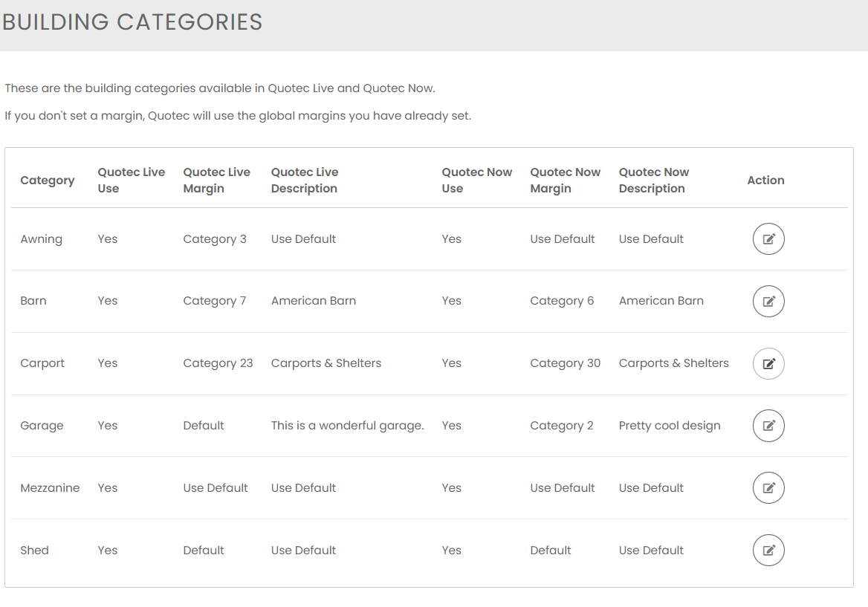The height and width of the screenshot is (607, 868).
Task: Edit the Garage category settings
Action: [x=768, y=426]
